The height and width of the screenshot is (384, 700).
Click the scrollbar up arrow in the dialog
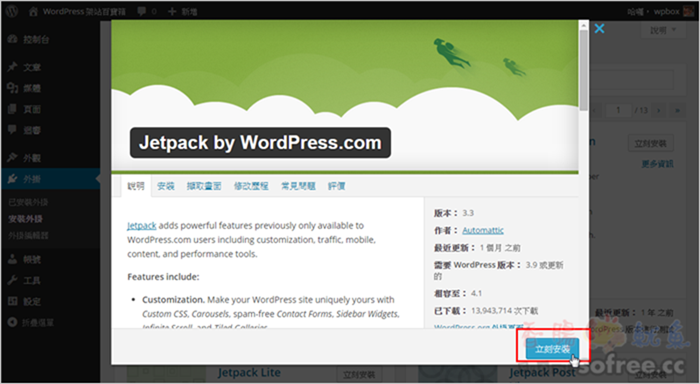click(x=583, y=25)
